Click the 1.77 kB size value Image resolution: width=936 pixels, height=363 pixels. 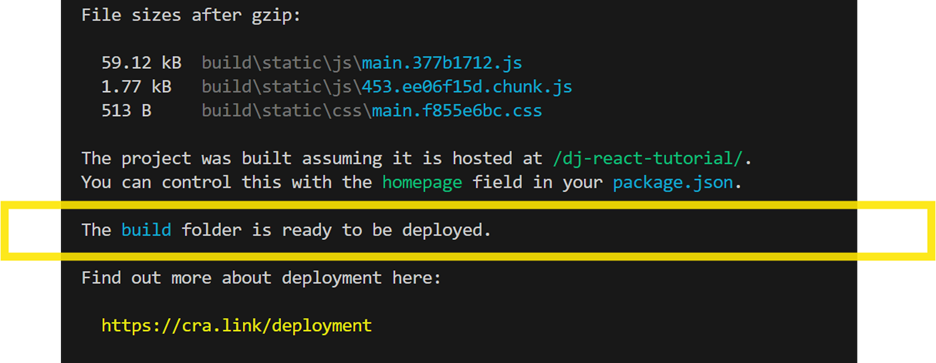click(136, 87)
